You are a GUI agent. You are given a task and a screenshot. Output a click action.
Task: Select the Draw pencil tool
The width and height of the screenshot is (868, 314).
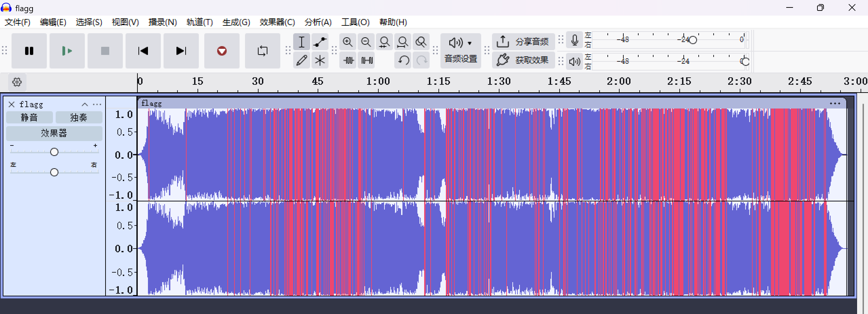[302, 60]
